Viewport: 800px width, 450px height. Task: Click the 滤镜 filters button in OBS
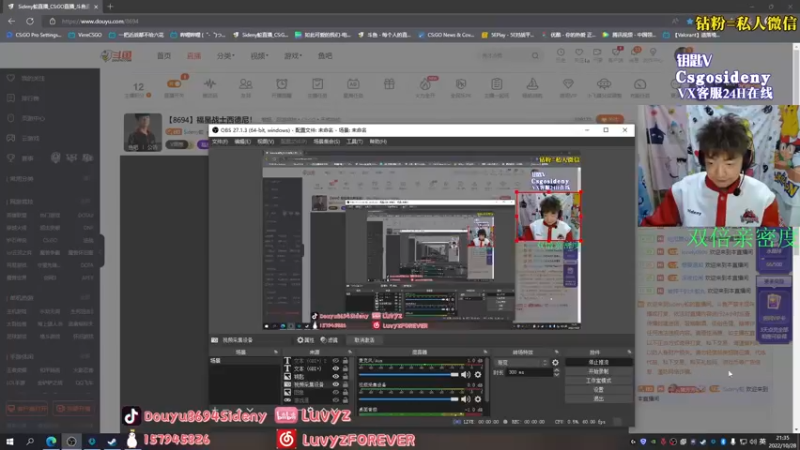click(329, 340)
